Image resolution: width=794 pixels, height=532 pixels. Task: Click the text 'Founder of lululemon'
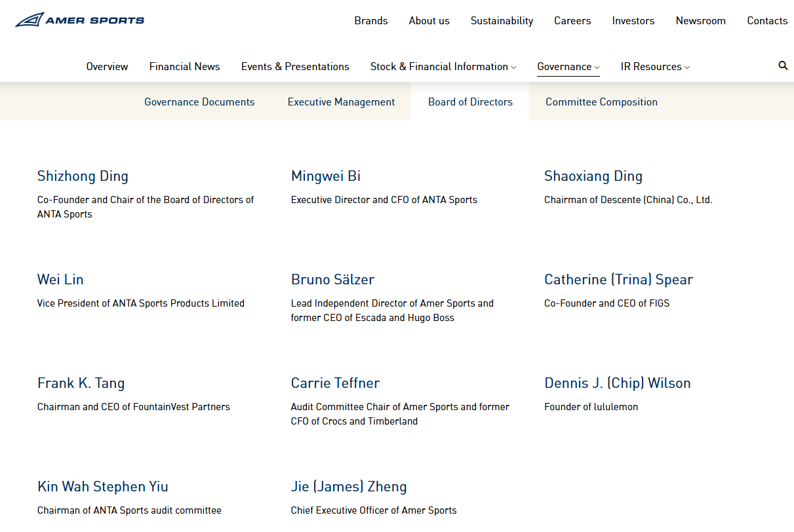591,407
